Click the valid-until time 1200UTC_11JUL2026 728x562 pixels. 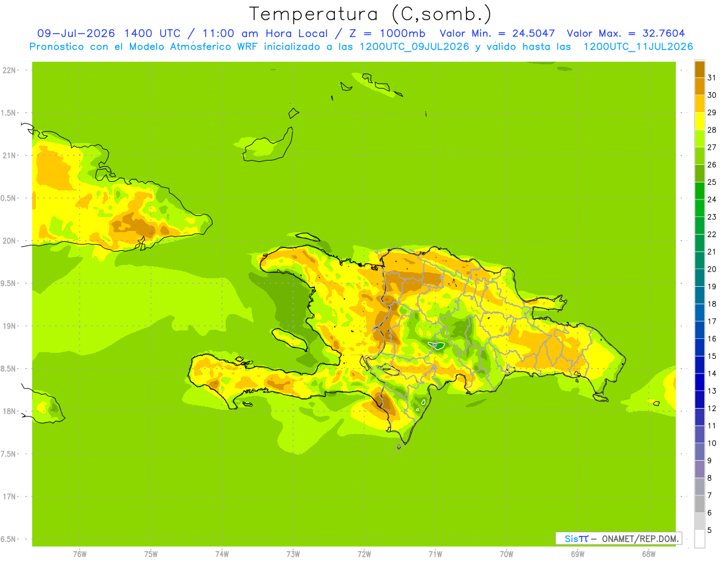click(x=638, y=47)
